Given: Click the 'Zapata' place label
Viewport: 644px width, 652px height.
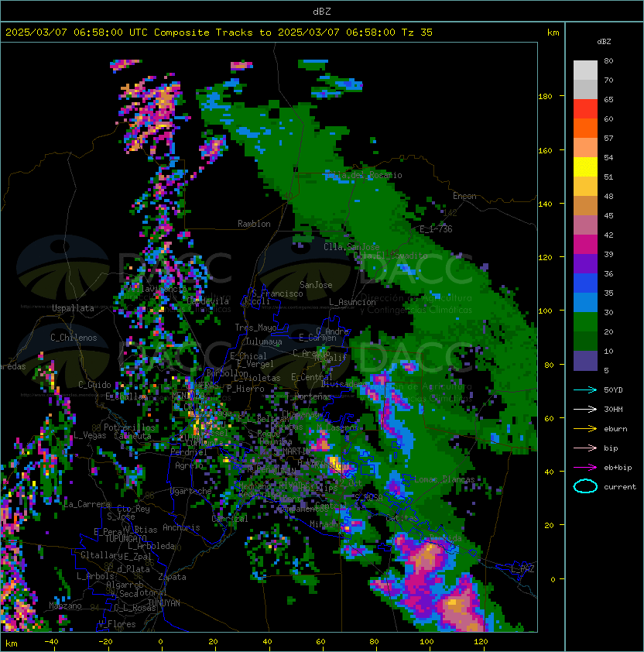Looking at the screenshot, I should pyautogui.click(x=172, y=577).
